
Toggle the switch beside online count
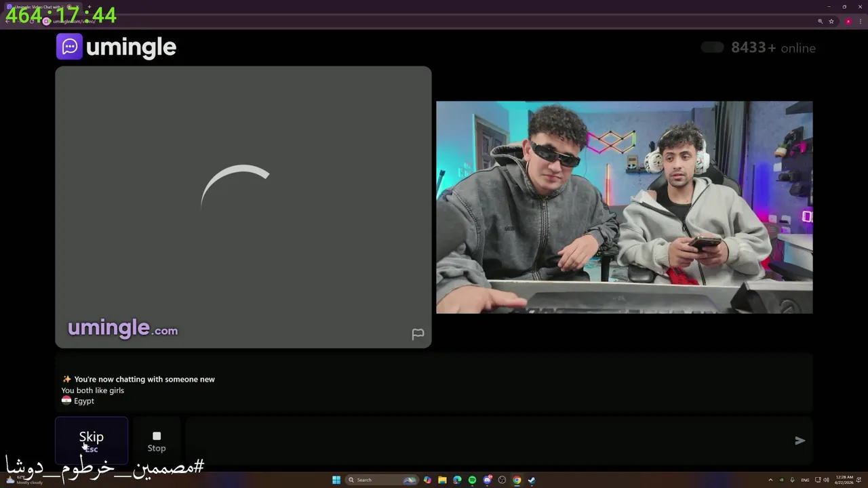coord(712,47)
